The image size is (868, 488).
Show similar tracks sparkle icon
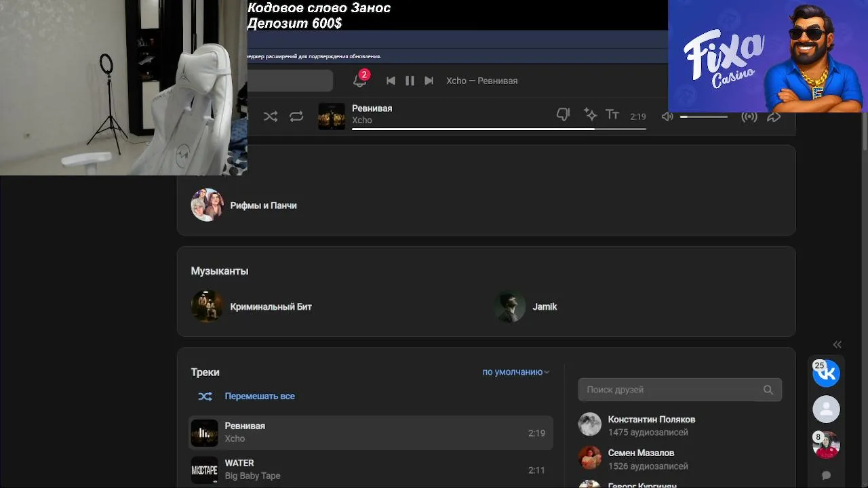point(590,115)
